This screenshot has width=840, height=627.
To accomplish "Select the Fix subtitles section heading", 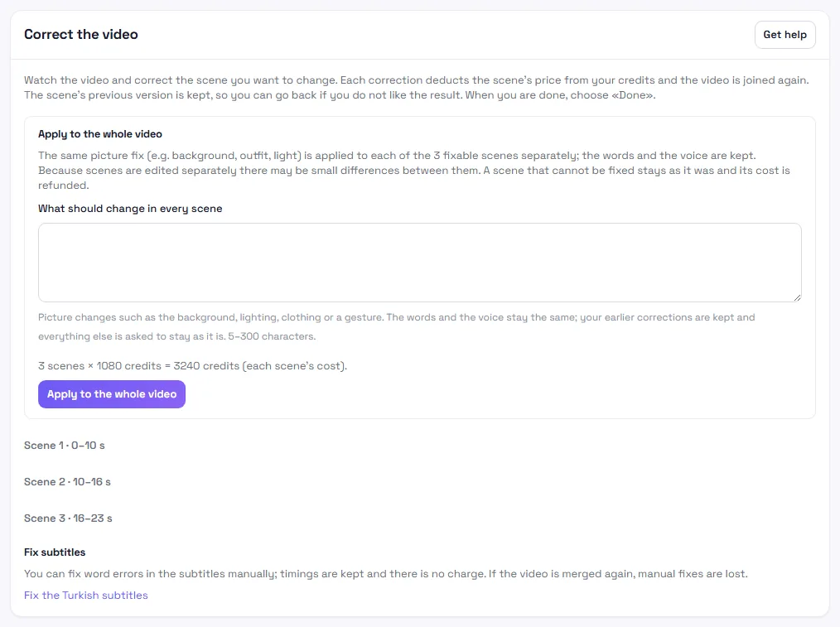I will tap(55, 552).
